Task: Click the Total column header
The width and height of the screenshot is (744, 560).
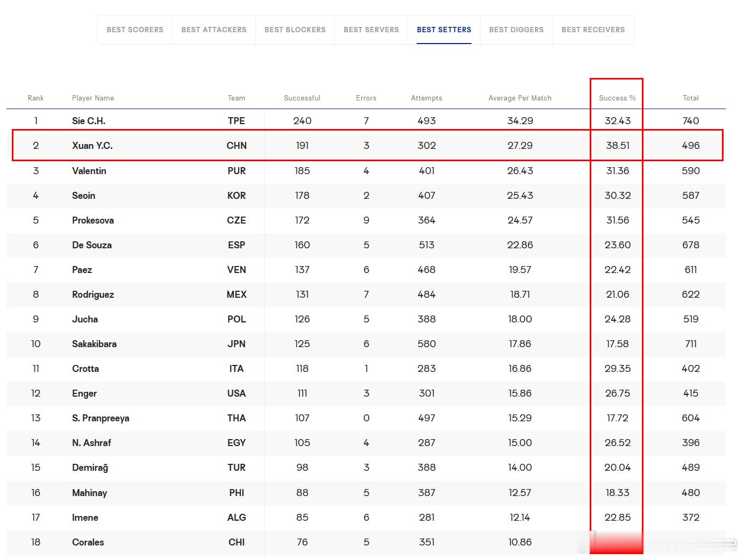Action: (x=691, y=98)
